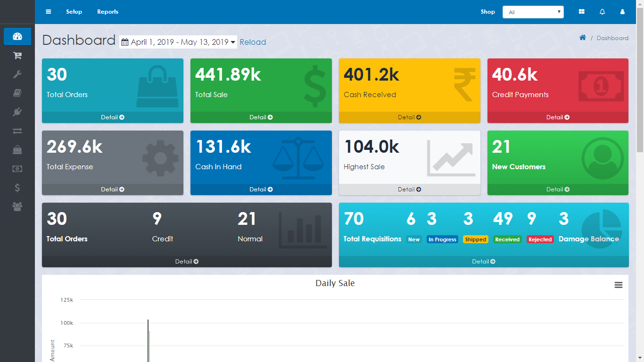Click the user profile icon
This screenshot has width=644, height=362.
coord(622,12)
